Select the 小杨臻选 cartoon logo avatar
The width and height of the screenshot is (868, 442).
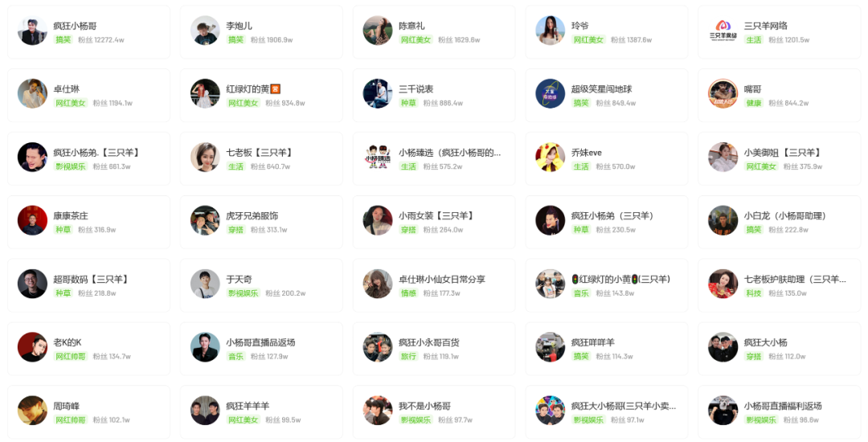378,158
